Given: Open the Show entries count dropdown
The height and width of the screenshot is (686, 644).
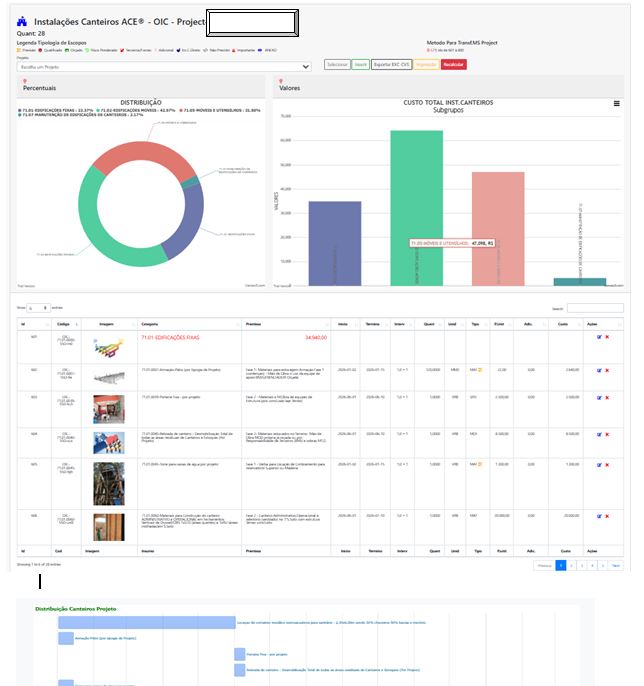Looking at the screenshot, I should 37,308.
